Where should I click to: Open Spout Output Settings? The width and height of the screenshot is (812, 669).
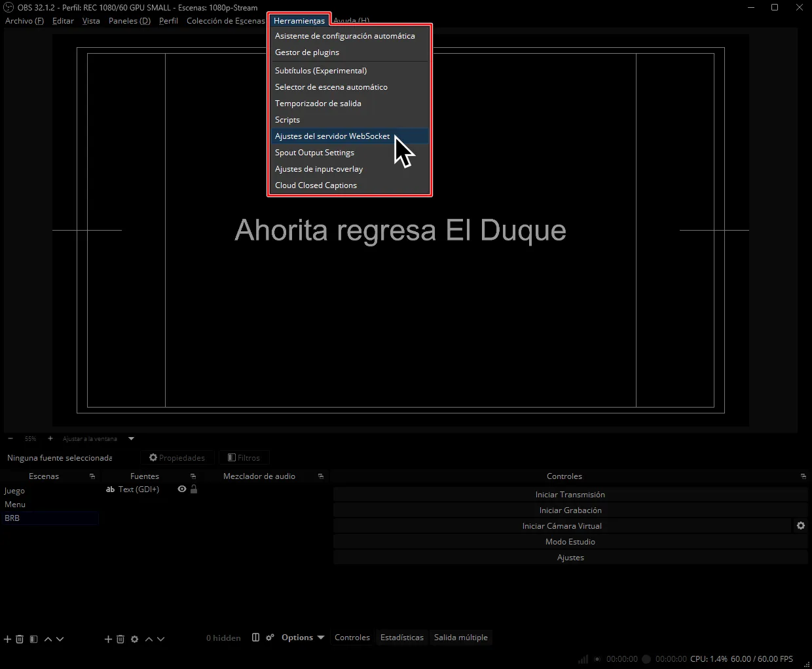coord(350,153)
